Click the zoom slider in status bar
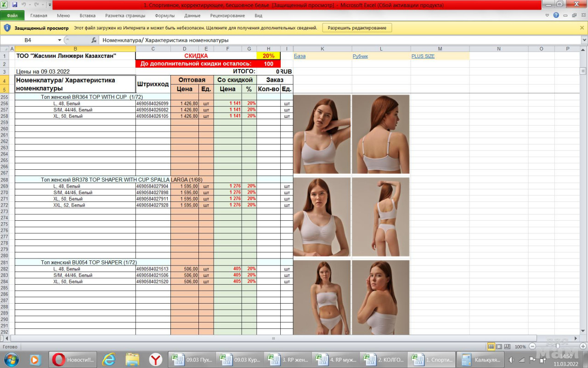This screenshot has width=588, height=368. point(557,346)
